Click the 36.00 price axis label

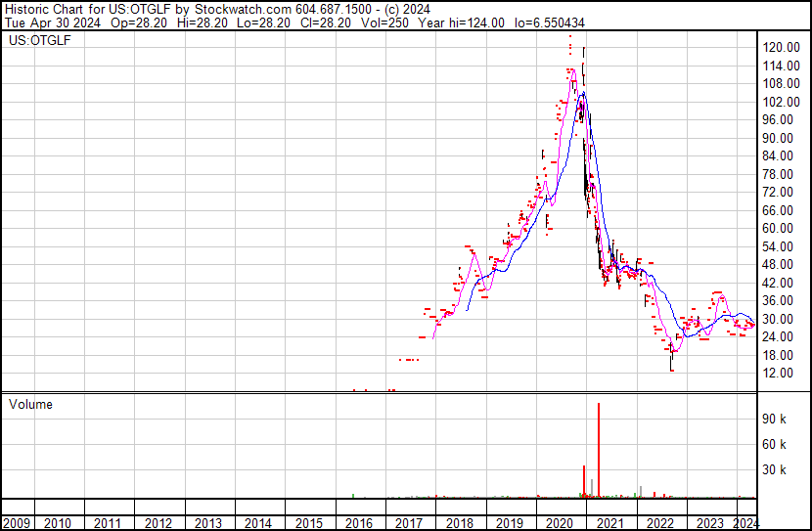point(779,300)
